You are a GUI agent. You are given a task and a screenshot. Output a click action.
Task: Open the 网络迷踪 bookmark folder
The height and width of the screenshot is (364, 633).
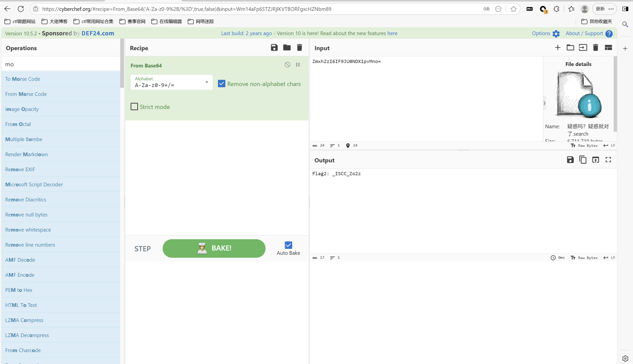(x=201, y=21)
